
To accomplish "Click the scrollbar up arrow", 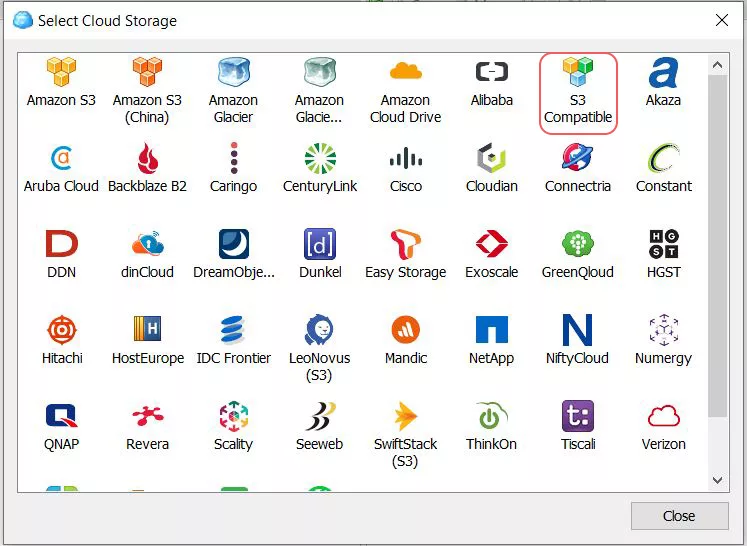I will [x=718, y=63].
